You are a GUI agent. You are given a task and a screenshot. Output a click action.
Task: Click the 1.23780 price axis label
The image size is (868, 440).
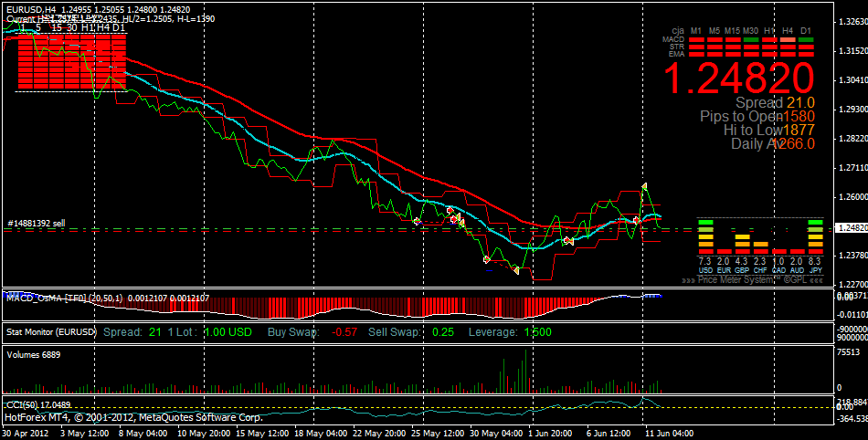(x=853, y=255)
